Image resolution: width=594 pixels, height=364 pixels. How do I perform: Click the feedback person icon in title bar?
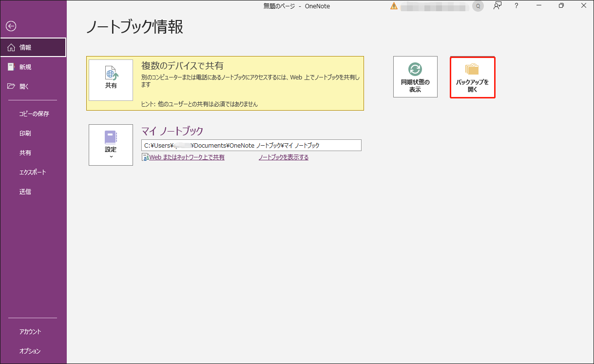click(498, 6)
